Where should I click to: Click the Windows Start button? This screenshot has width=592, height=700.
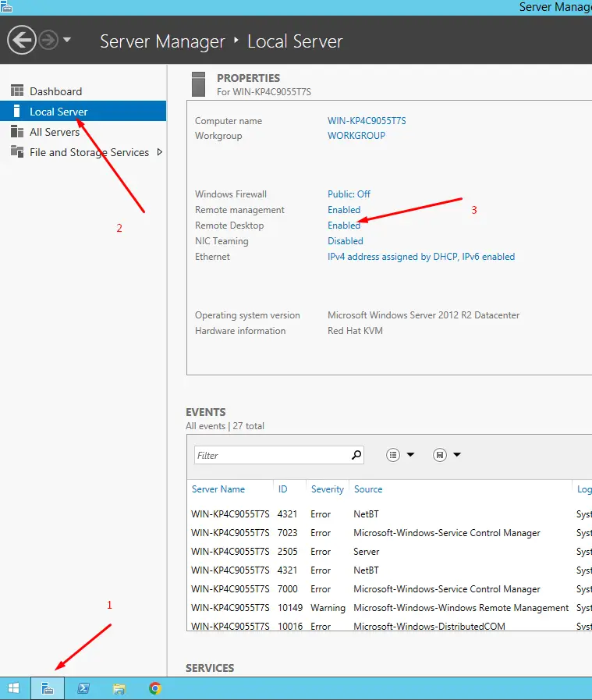tap(14, 688)
